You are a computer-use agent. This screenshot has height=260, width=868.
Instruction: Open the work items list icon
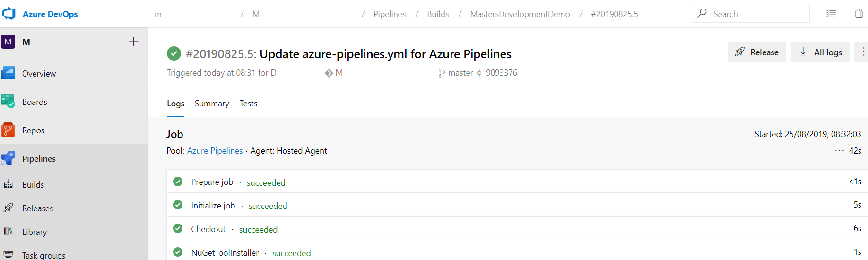click(x=831, y=14)
